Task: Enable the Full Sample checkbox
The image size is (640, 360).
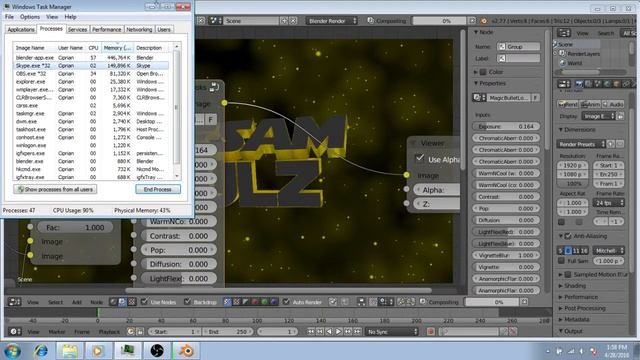Action: click(x=562, y=260)
